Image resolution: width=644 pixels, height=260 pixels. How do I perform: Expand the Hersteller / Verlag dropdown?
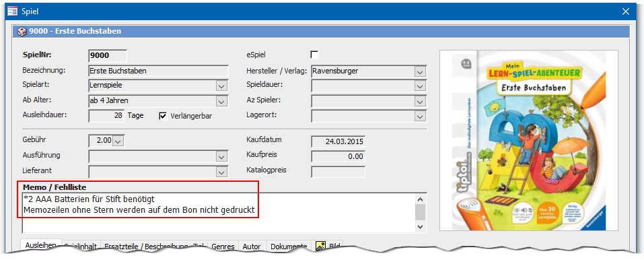pyautogui.click(x=419, y=72)
